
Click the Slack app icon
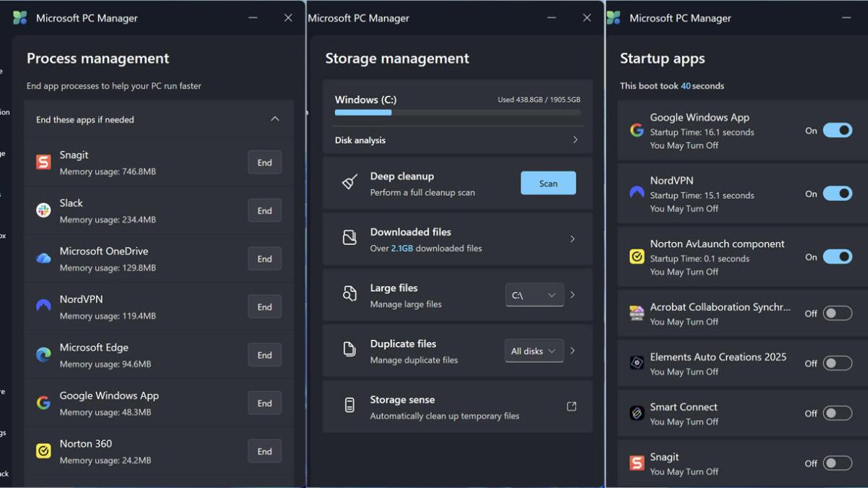tap(43, 210)
